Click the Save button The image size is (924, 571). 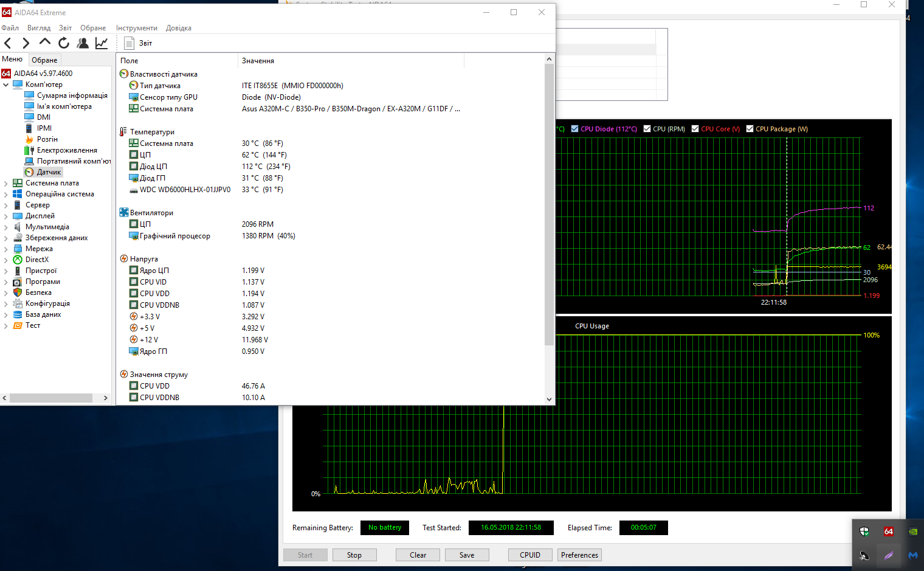click(467, 555)
